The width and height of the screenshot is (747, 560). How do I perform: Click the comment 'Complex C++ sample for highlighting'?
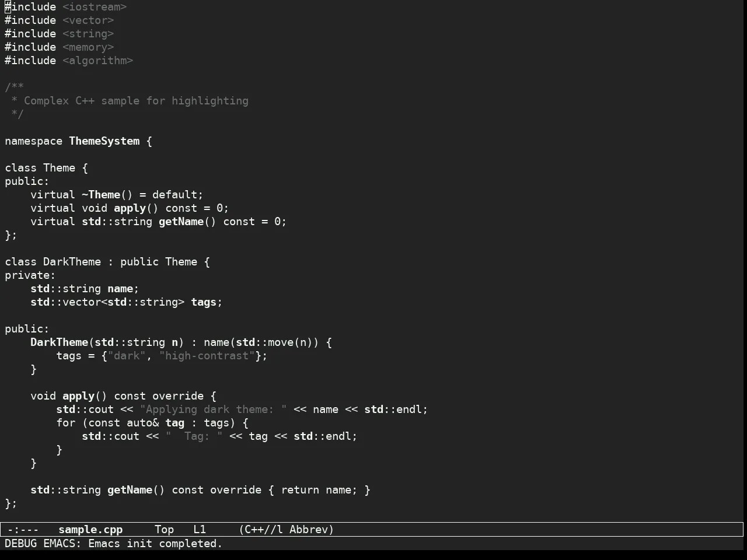click(136, 101)
